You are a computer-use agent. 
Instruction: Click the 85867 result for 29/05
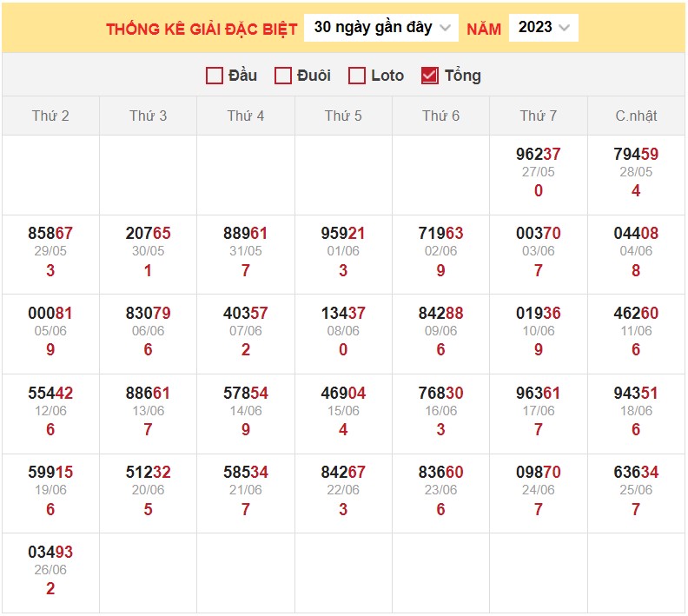point(50,234)
